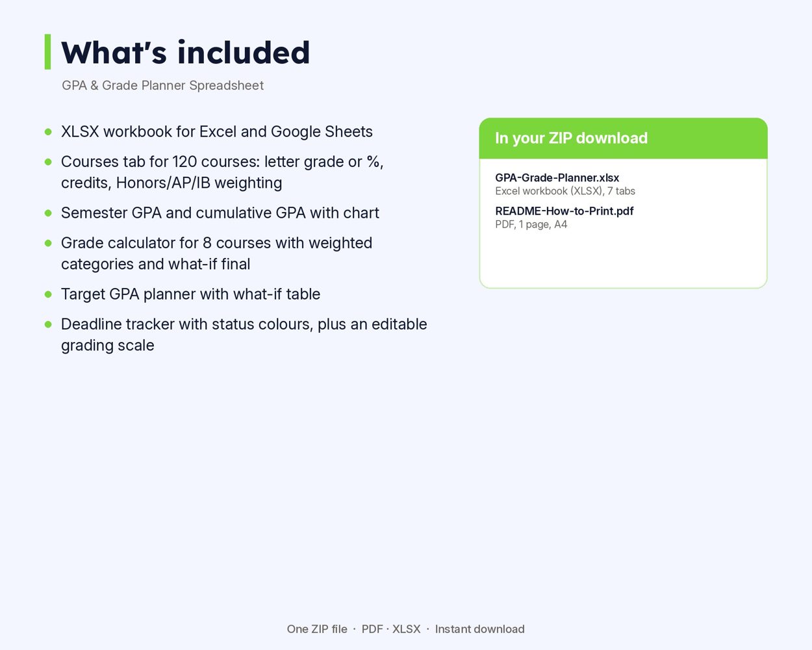Click bullet dot next to Grade calculator item
The width and height of the screenshot is (812, 650).
coord(48,243)
